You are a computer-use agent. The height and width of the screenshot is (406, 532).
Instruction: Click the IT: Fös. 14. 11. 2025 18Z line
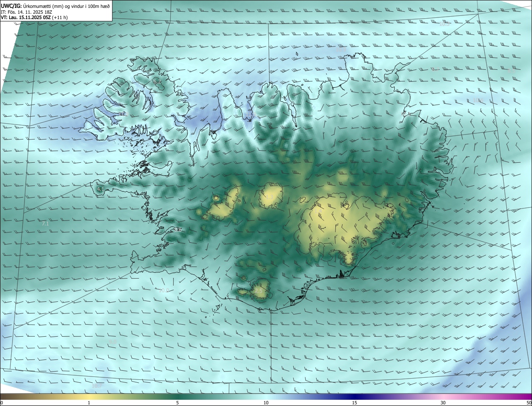point(27,12)
